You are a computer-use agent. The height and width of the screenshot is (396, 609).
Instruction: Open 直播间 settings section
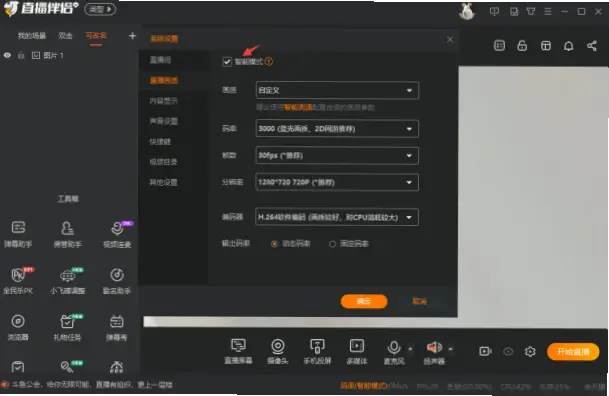click(x=160, y=60)
